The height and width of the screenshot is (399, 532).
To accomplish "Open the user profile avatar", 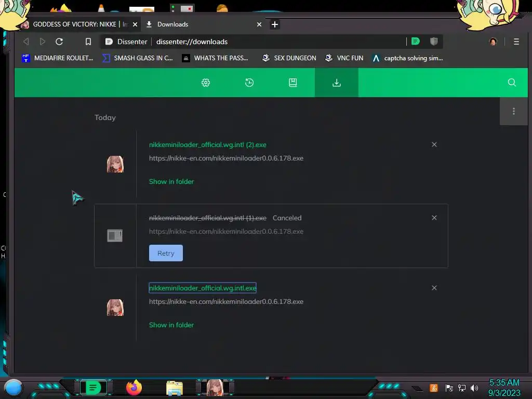I will coord(493,42).
